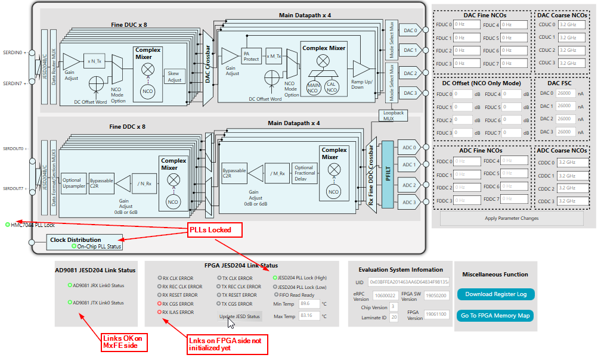Click the DAC 0 output block in diagram
This screenshot has height=364, width=604.
click(x=410, y=30)
